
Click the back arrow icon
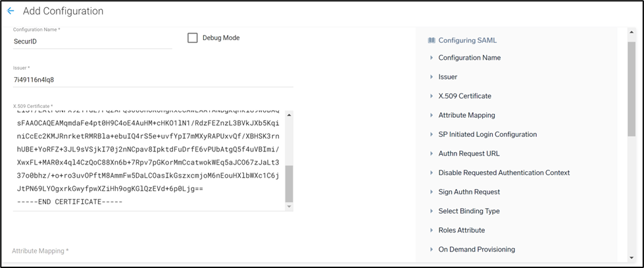11,11
